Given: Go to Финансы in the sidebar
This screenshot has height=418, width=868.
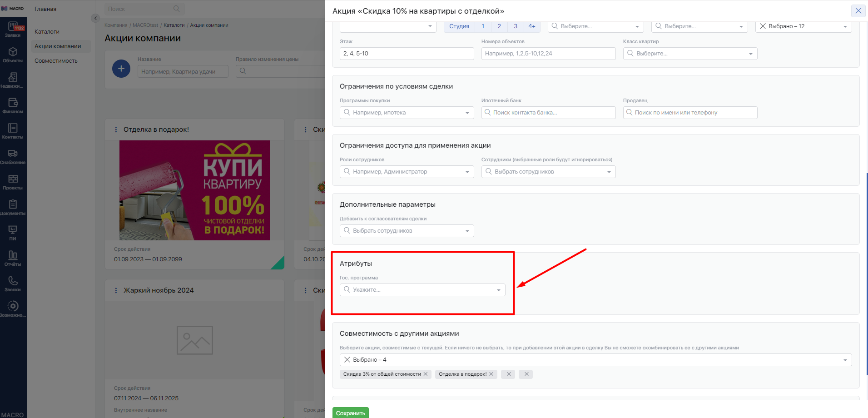Looking at the screenshot, I should click(x=13, y=106).
